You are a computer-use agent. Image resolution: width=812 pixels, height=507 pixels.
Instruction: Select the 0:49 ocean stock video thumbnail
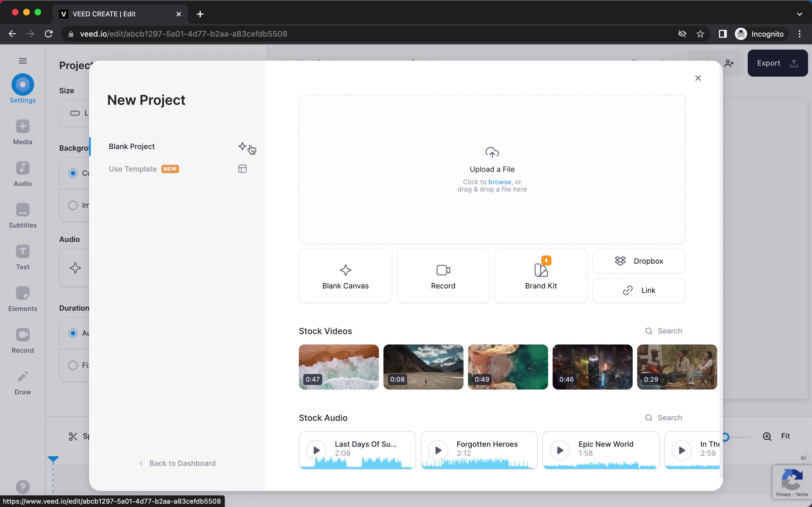(508, 367)
